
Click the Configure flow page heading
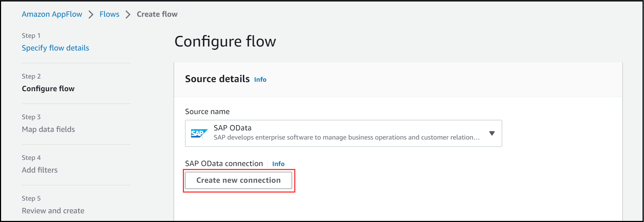[x=225, y=41]
